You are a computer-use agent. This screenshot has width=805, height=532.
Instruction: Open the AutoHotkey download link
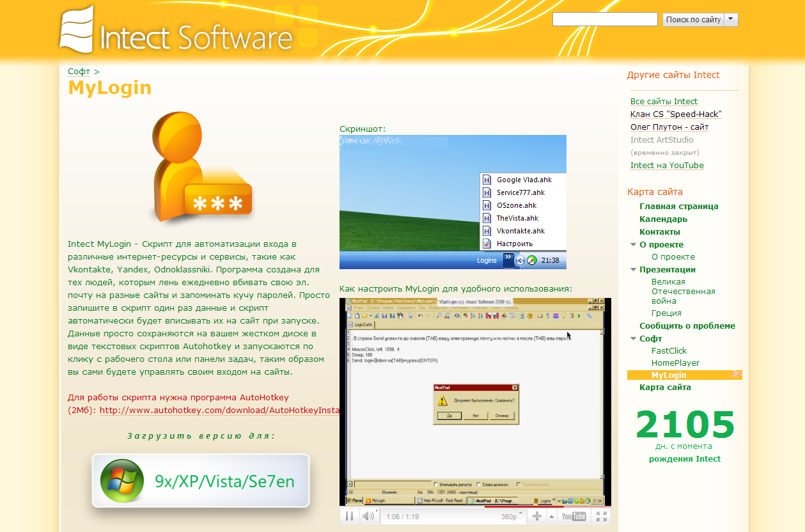click(219, 411)
